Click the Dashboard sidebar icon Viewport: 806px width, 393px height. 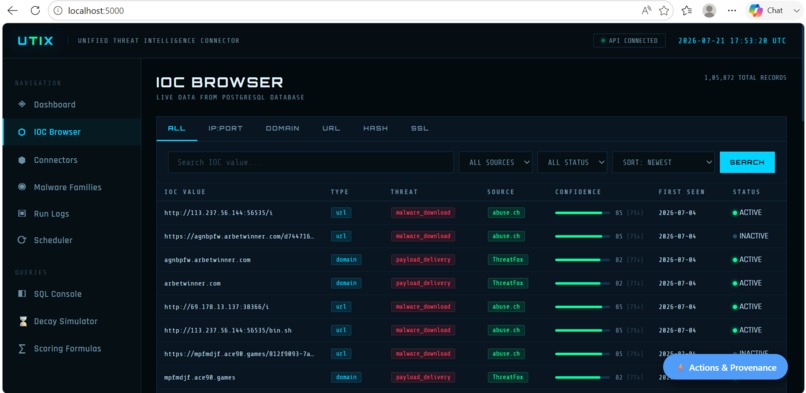pos(22,104)
